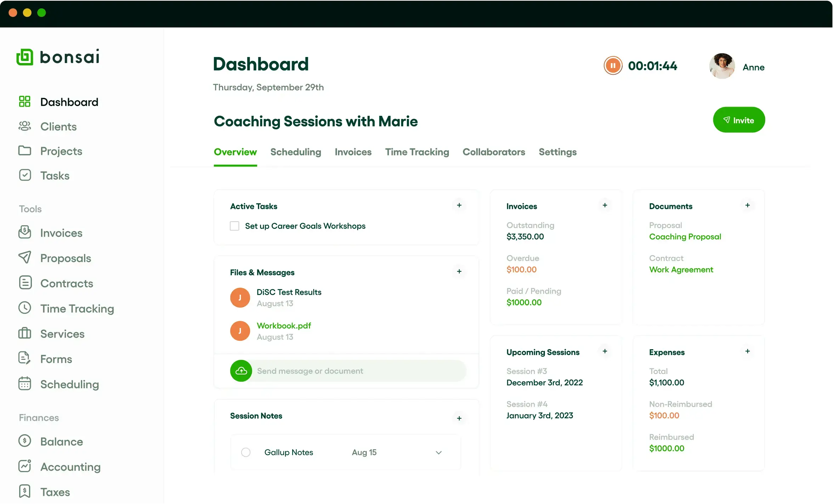Screen dimensions: 834x504
Task: Click the plus on the Expenses card
Action: coord(748,351)
